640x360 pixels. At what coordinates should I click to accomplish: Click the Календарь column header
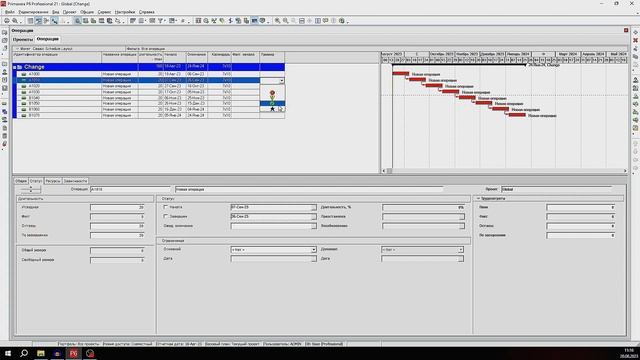tap(220, 57)
